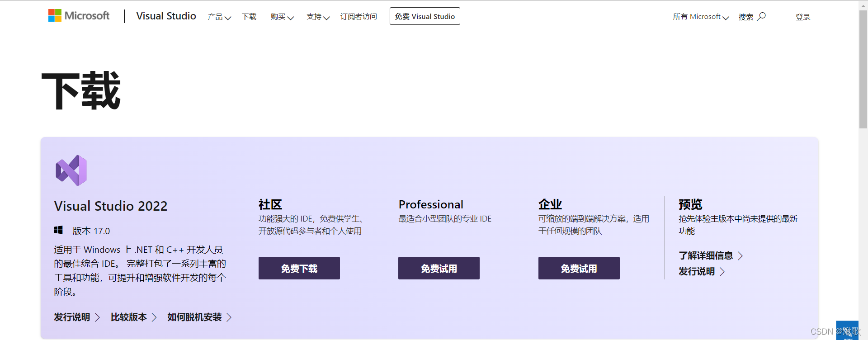Expand the 购买 menu
868x340 pixels.
[282, 17]
